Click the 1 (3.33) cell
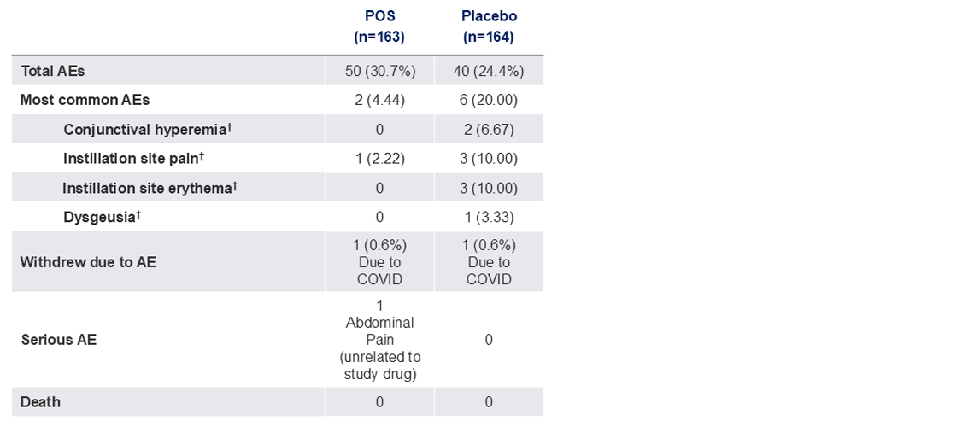The width and height of the screenshot is (980, 426). click(x=489, y=217)
